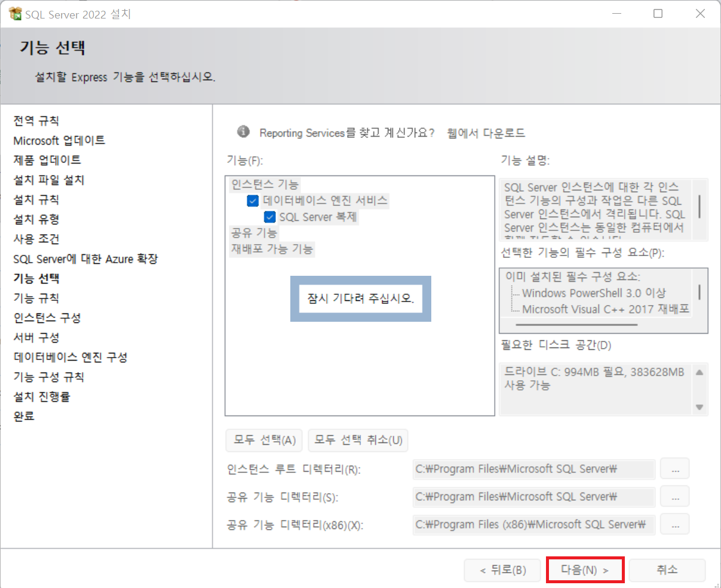
Task: Select Microsoft 업데이트 step in sidebar
Action: [x=59, y=140]
